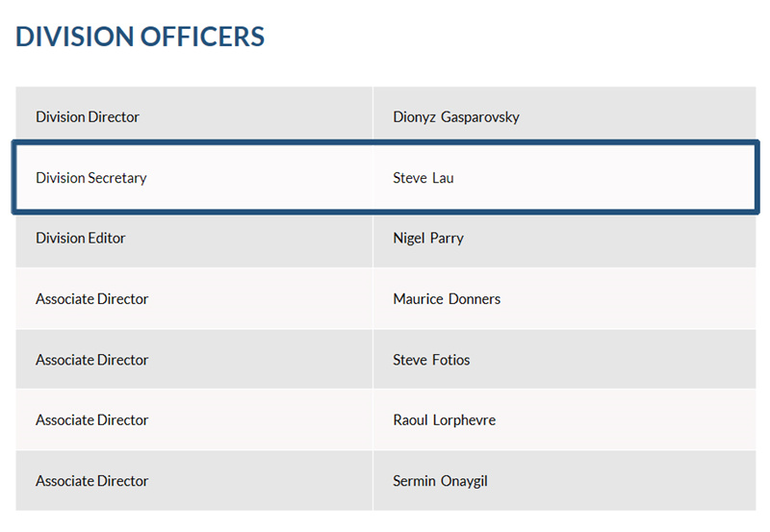
Task: Select Associate Director beside Sermin Onaygil
Action: tap(92, 481)
